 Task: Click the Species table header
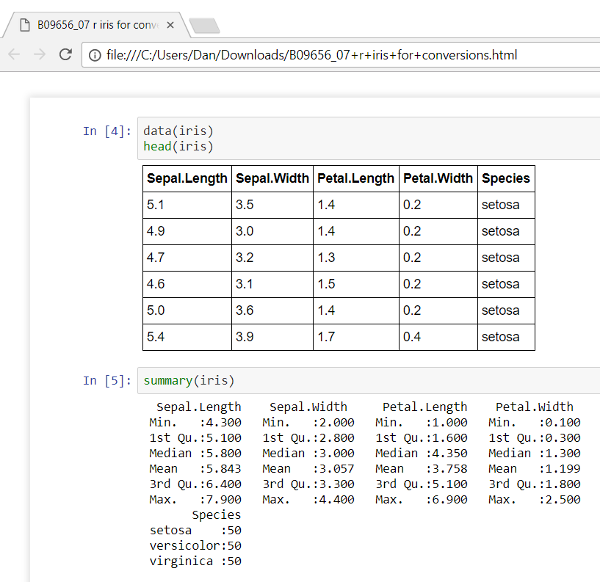coord(506,178)
